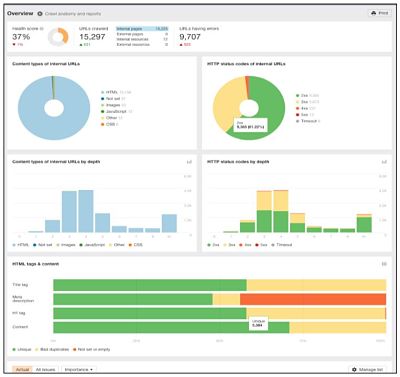The height and width of the screenshot is (377, 400).
Task: Click yellow duplicates segment of Title tag bar
Action: (316, 285)
